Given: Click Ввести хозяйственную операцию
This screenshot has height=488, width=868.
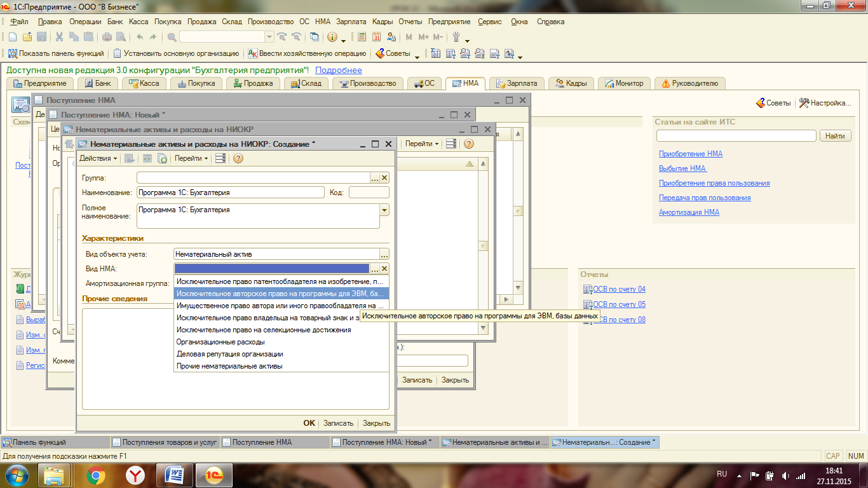Looking at the screenshot, I should coord(308,53).
